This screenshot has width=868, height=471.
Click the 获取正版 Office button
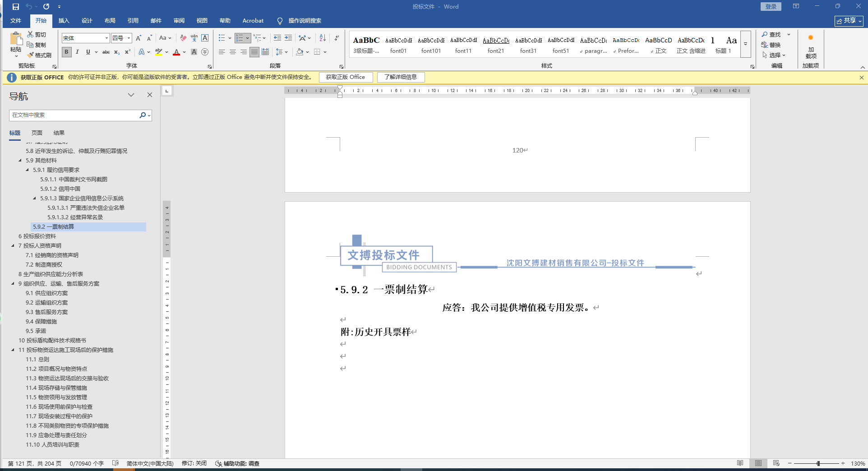tap(346, 77)
